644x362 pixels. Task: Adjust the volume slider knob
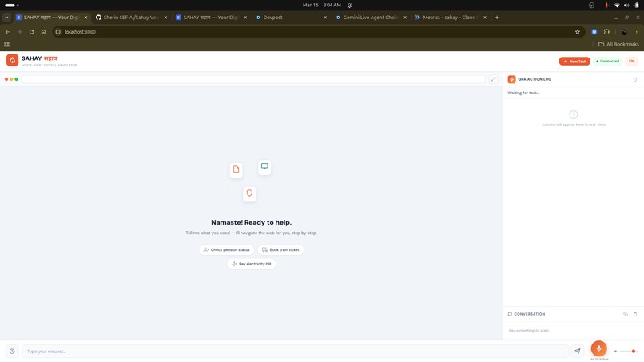point(634,352)
